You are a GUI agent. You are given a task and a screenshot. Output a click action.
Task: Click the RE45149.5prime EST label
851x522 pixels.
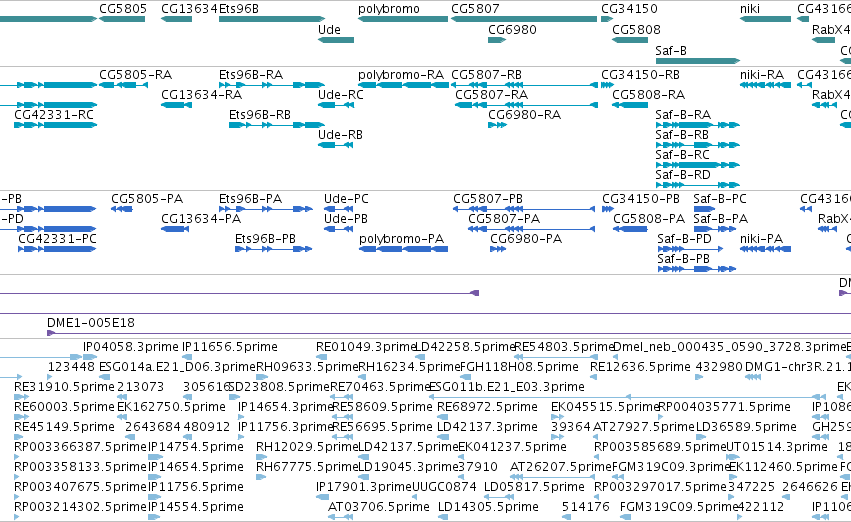click(64, 427)
